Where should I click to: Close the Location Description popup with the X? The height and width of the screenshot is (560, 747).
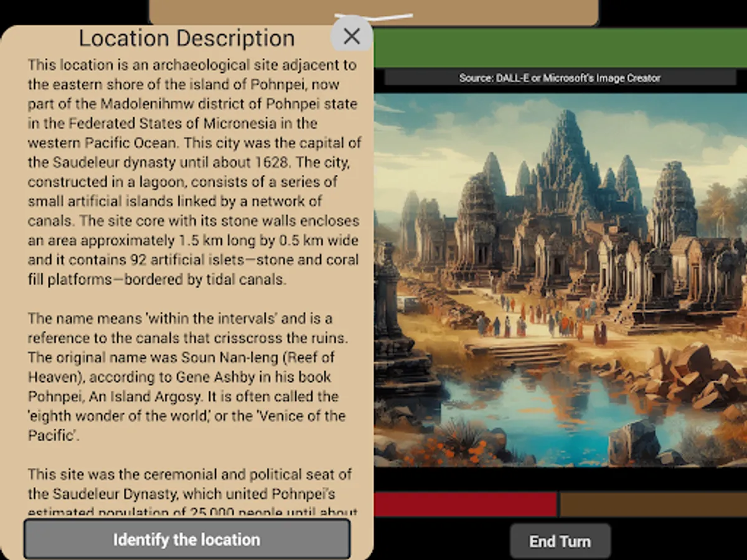click(x=352, y=37)
